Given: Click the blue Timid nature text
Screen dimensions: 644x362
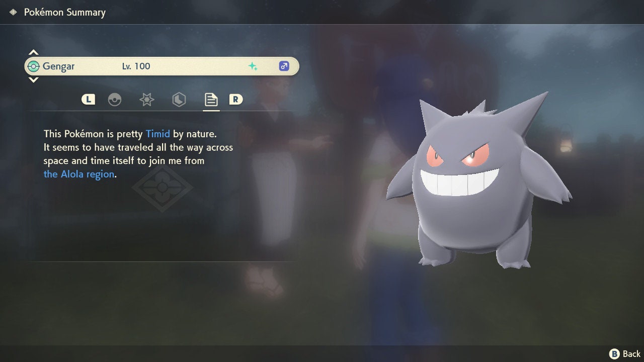Looking at the screenshot, I should click(x=158, y=134).
